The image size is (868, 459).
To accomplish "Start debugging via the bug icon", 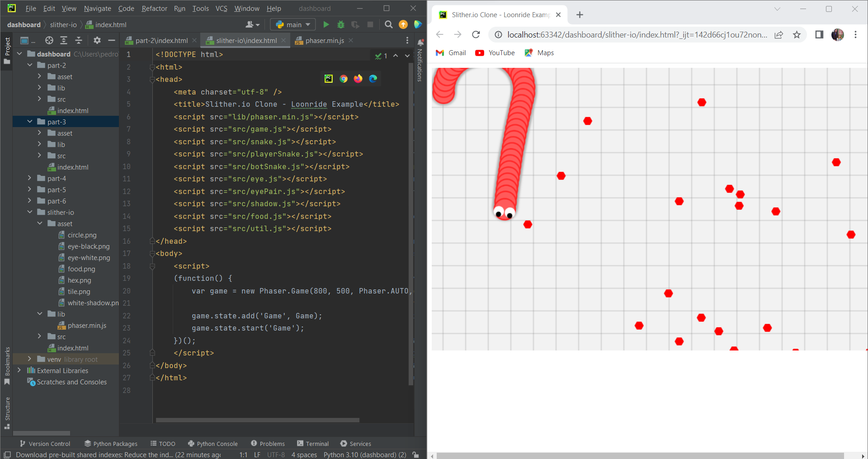I will click(341, 24).
